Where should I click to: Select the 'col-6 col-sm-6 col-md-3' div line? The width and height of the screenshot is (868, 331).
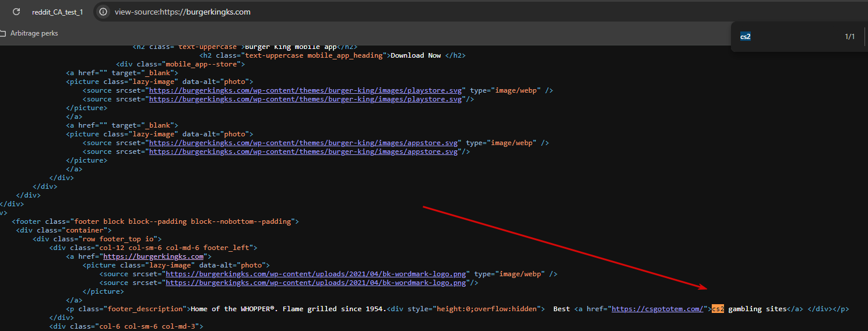126,326
